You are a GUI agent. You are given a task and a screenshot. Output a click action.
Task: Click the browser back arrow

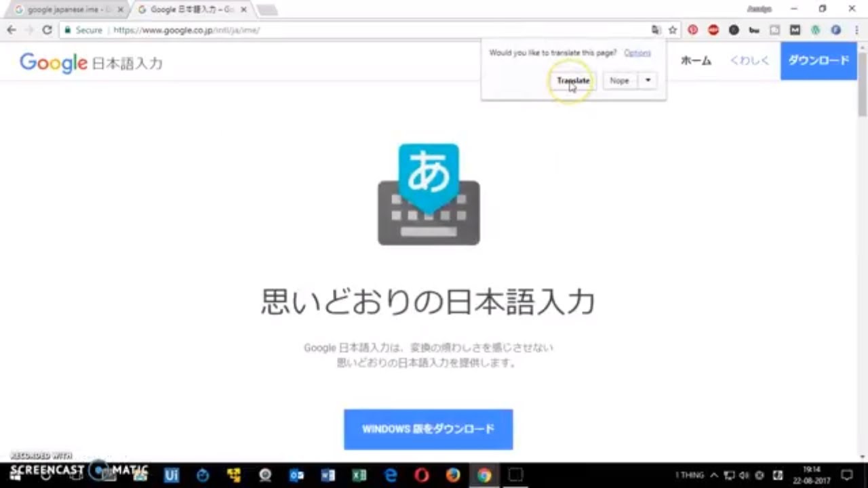point(12,30)
